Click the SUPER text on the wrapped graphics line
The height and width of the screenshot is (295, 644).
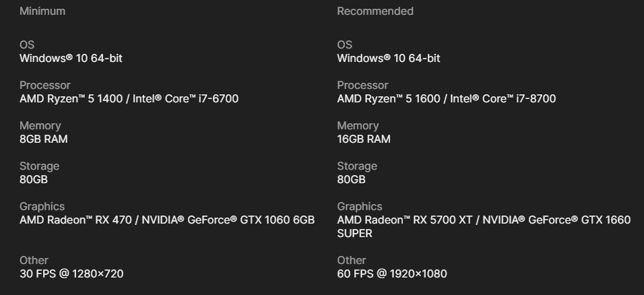coord(355,234)
